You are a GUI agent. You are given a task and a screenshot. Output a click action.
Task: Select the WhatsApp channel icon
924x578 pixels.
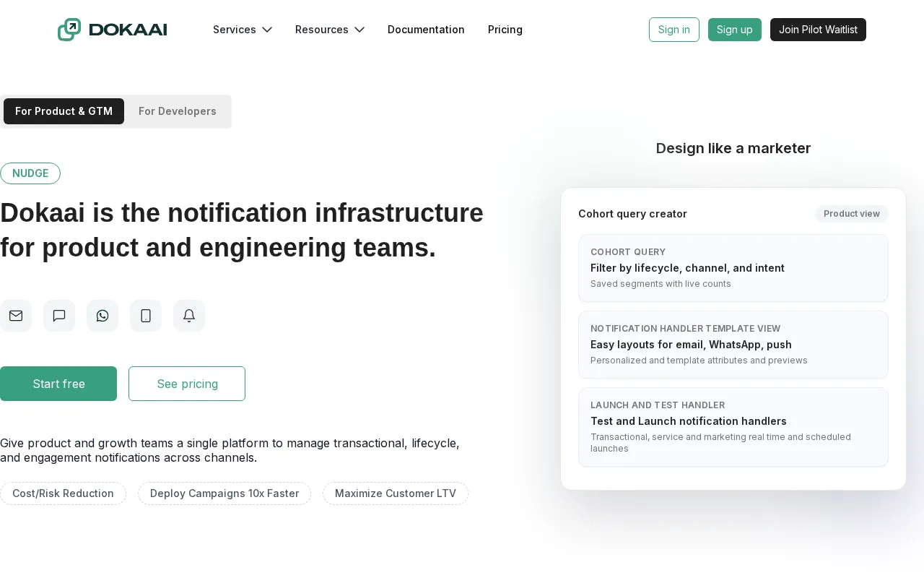[103, 316]
